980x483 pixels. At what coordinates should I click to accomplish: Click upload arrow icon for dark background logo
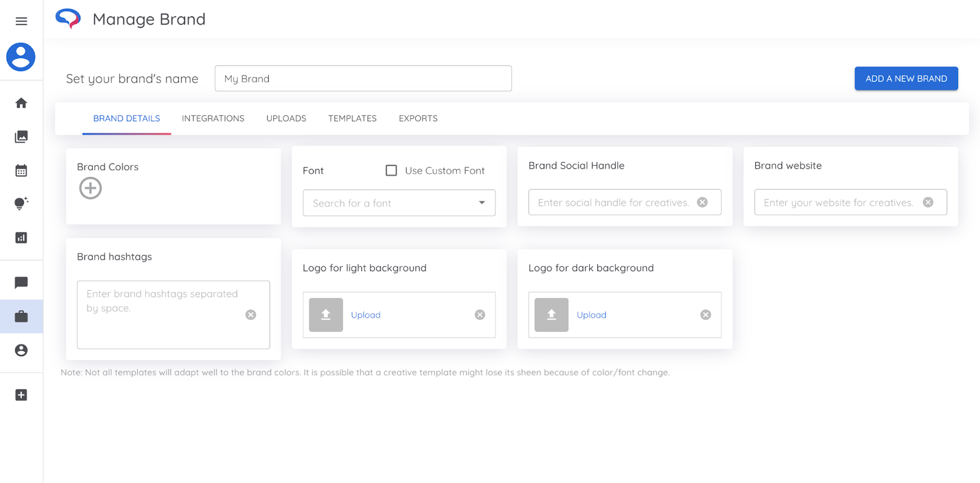(x=551, y=315)
